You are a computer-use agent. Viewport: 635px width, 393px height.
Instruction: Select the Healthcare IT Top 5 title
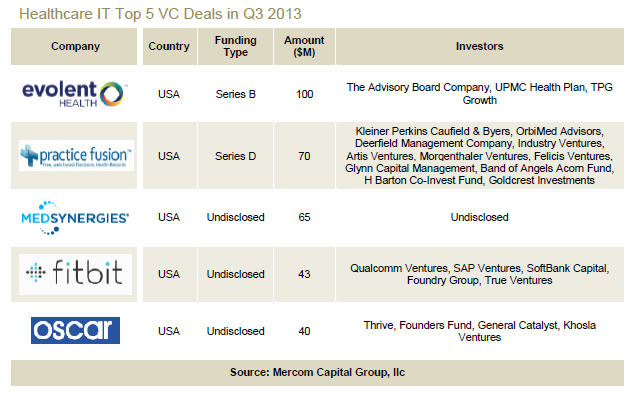(x=160, y=14)
